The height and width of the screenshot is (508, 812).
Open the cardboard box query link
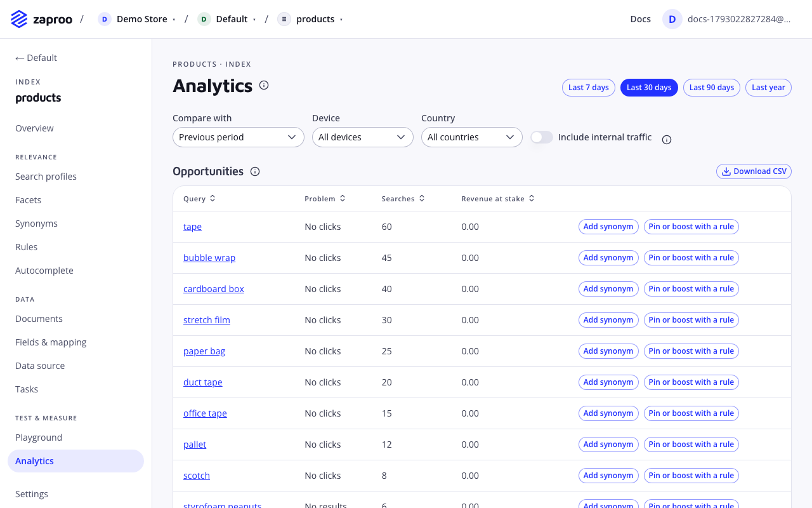click(x=214, y=289)
